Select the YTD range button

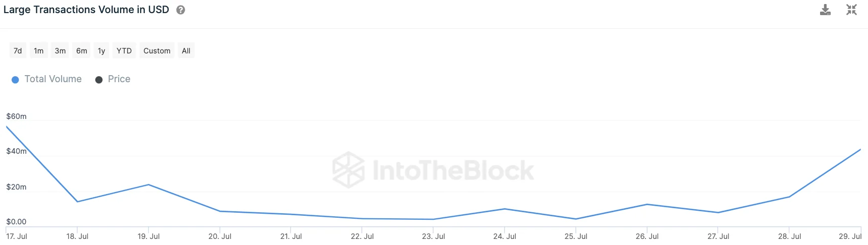[x=124, y=51]
